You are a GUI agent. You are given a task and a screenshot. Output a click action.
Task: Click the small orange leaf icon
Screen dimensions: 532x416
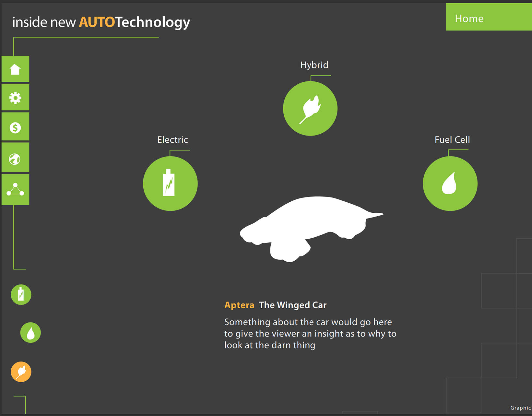(x=21, y=372)
